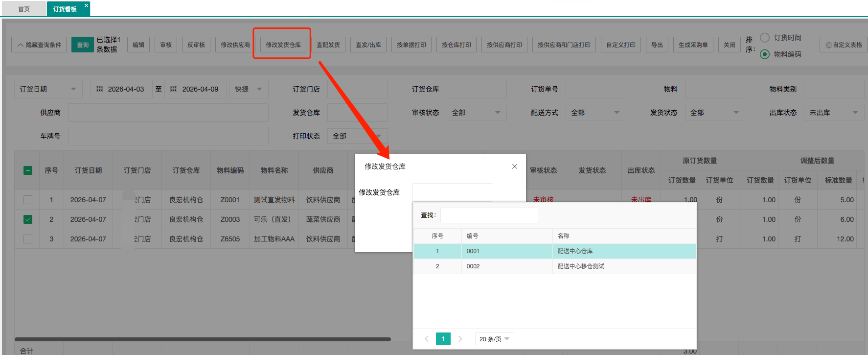868x355 pixels.
Task: Click the 物料编码 column header
Action: pyautogui.click(x=230, y=170)
